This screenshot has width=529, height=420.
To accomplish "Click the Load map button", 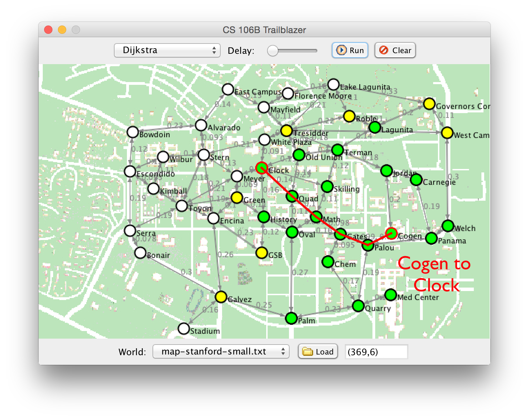I will 318,351.
